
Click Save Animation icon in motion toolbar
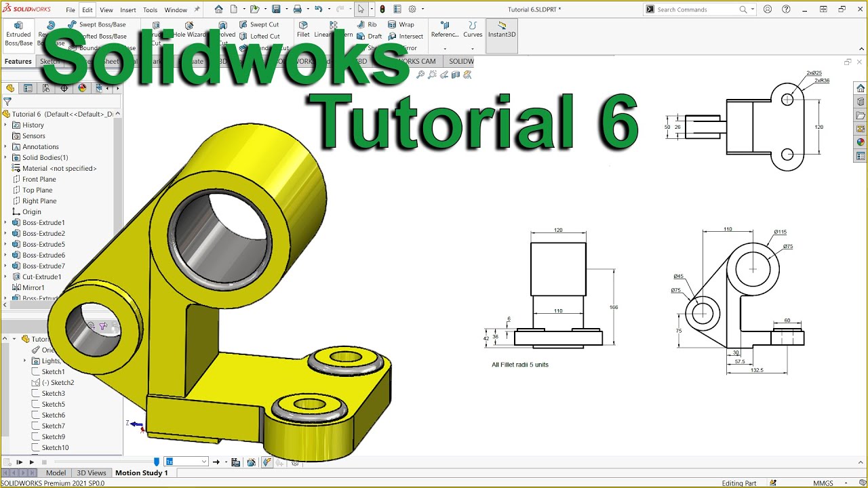click(x=235, y=462)
